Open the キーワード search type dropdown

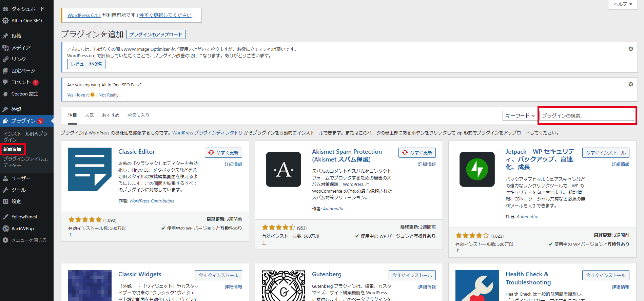[x=520, y=116]
